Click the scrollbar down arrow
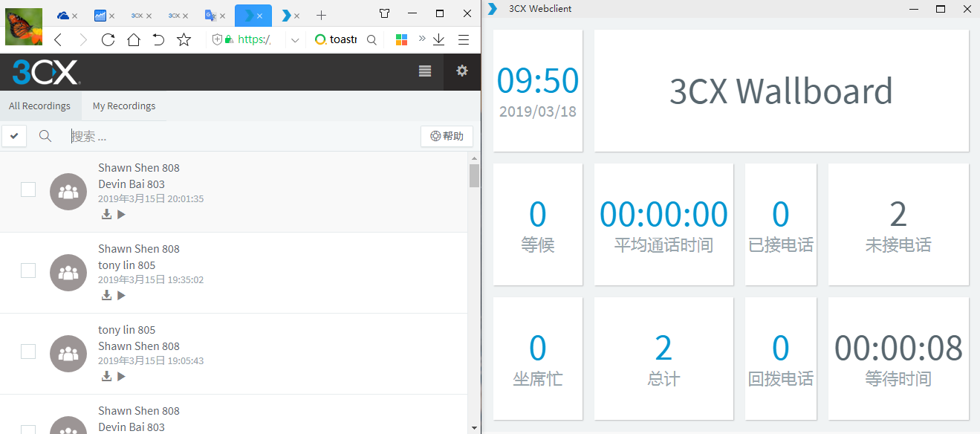980x434 pixels. [x=475, y=427]
